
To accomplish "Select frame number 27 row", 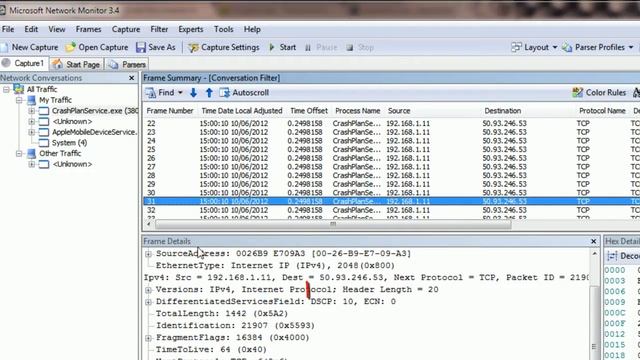I will click(391, 167).
